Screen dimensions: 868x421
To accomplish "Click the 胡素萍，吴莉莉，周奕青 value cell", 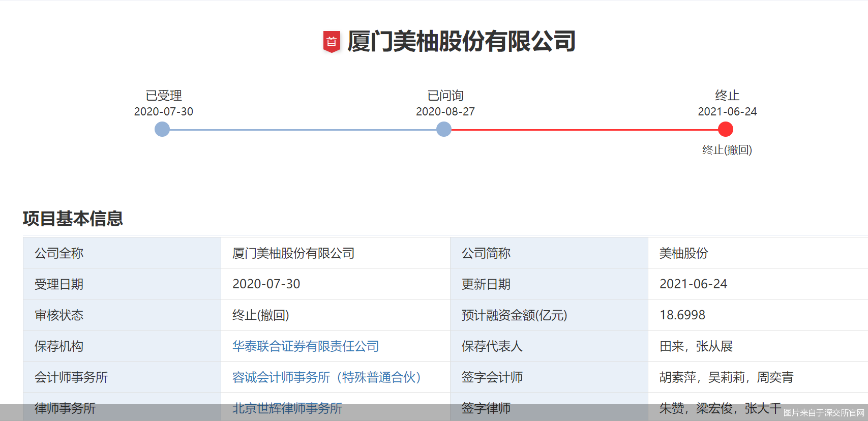I will pos(758,377).
